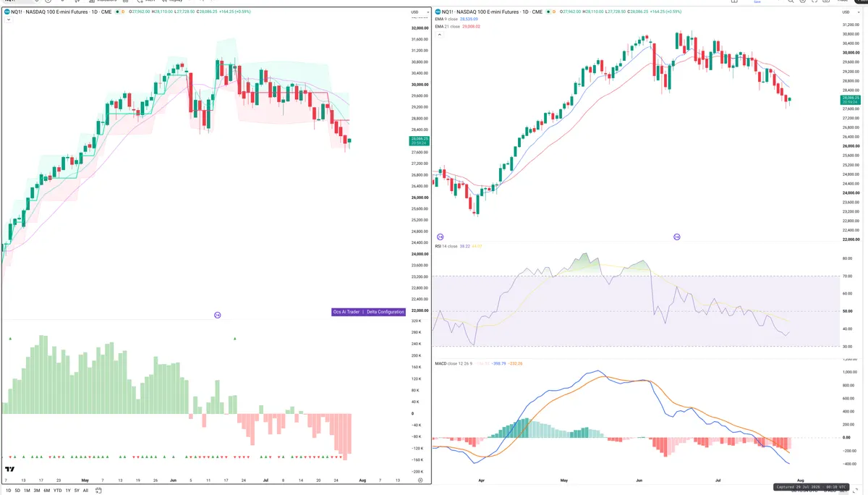Click May label on left time axis
Viewport: 868px width, 495px height.
tap(85, 479)
